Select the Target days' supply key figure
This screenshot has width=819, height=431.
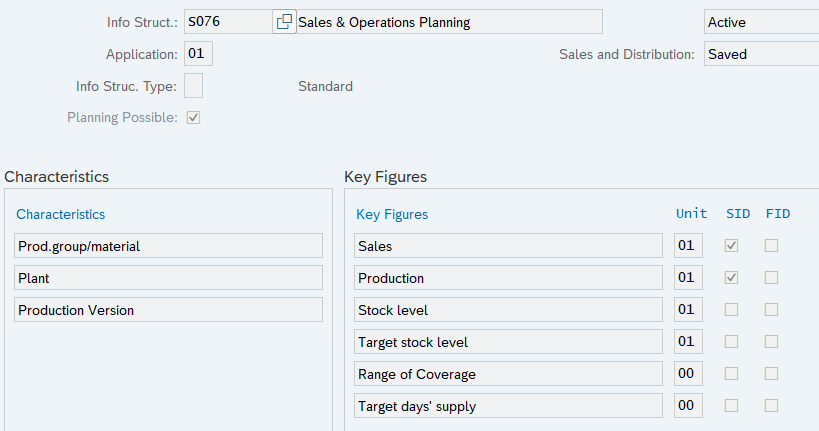click(x=508, y=406)
